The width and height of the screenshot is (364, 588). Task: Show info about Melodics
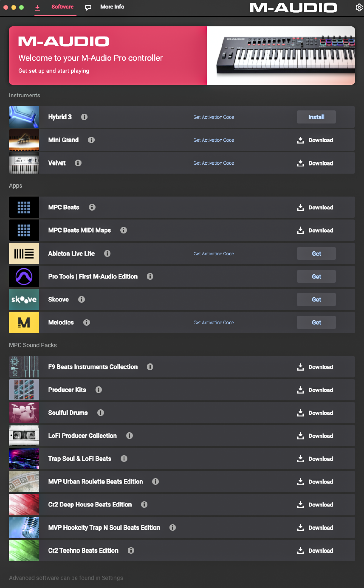coord(86,323)
